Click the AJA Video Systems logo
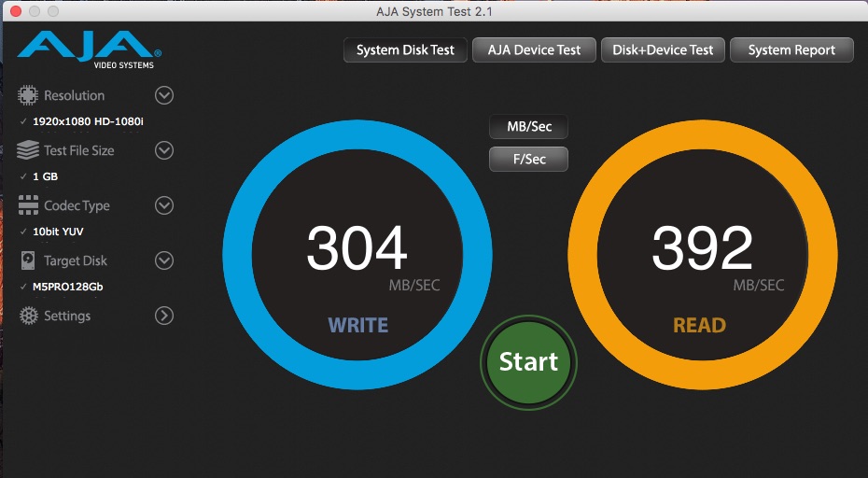Image resolution: width=868 pixels, height=478 pixels. pos(89,50)
